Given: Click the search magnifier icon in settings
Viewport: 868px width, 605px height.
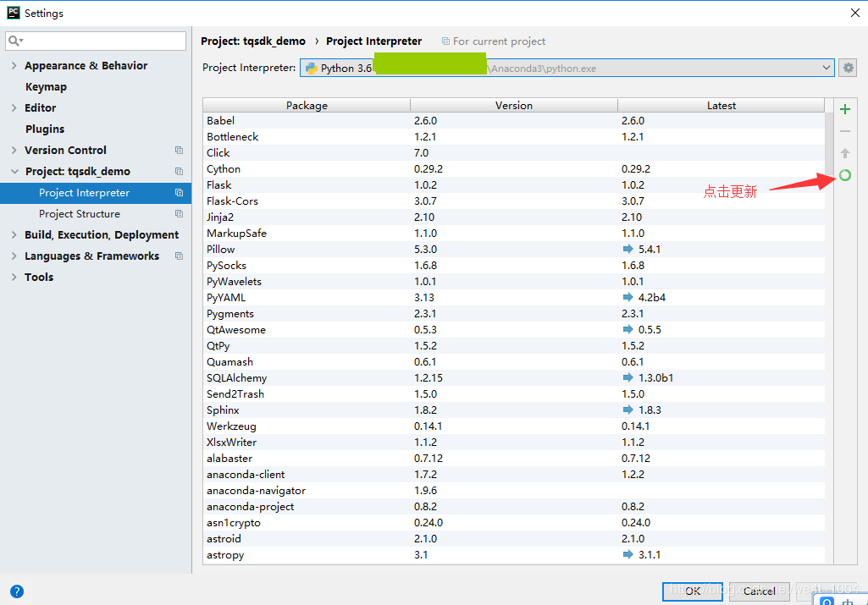Looking at the screenshot, I should (x=15, y=41).
